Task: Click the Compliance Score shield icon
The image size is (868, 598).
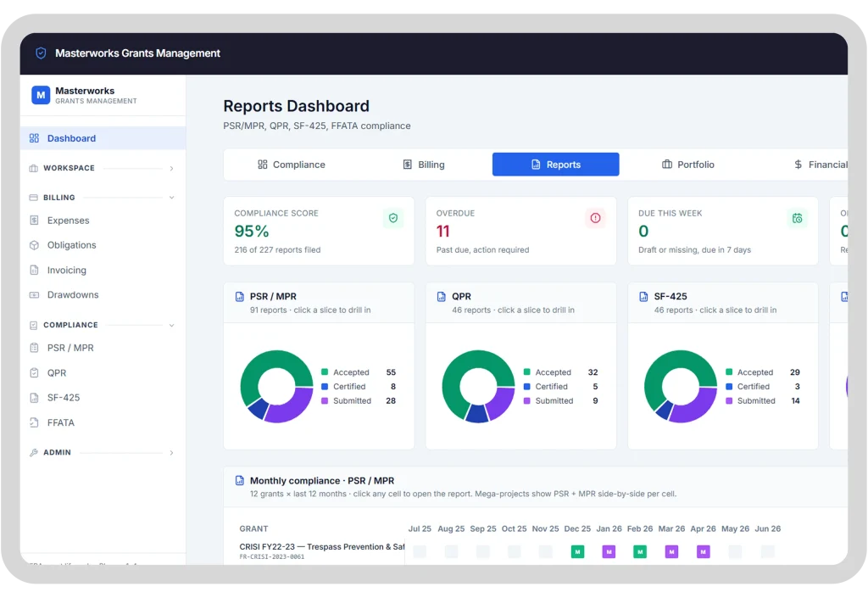Action: (393, 218)
